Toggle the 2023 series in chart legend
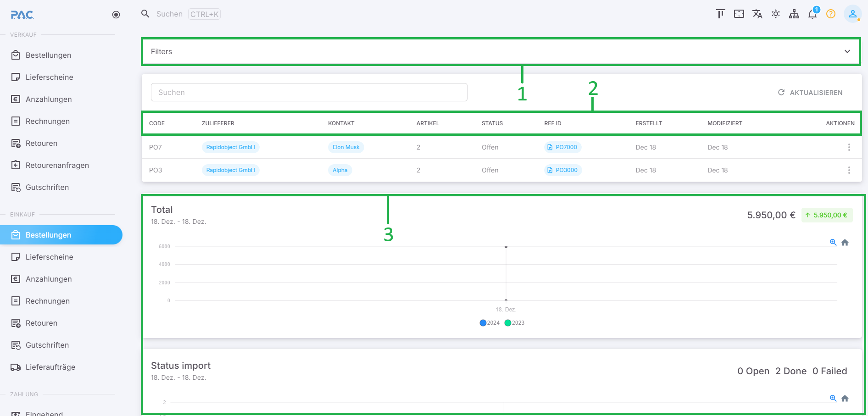868x416 pixels. [514, 323]
